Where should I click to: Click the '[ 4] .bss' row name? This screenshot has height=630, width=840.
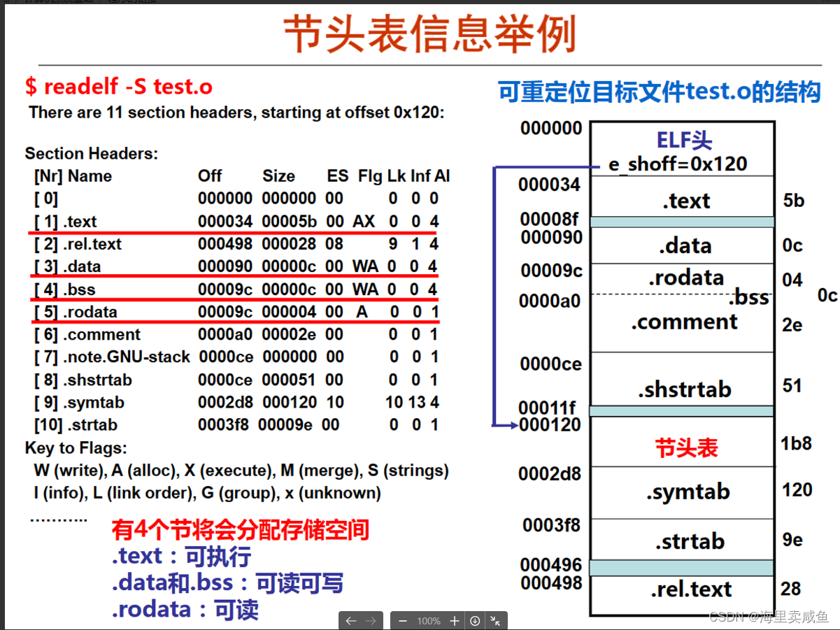64,289
